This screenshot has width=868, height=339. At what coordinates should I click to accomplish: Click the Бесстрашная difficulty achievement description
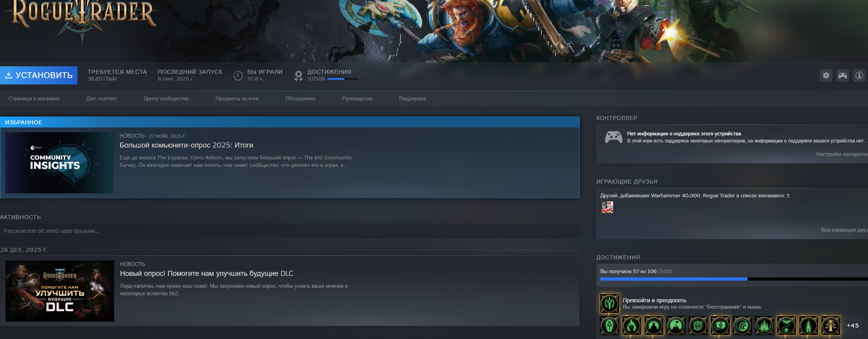692,307
